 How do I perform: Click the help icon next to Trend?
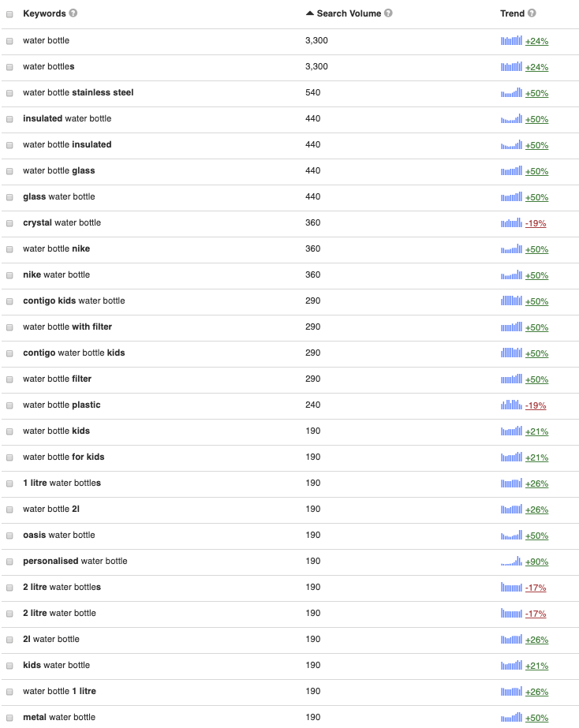(532, 13)
